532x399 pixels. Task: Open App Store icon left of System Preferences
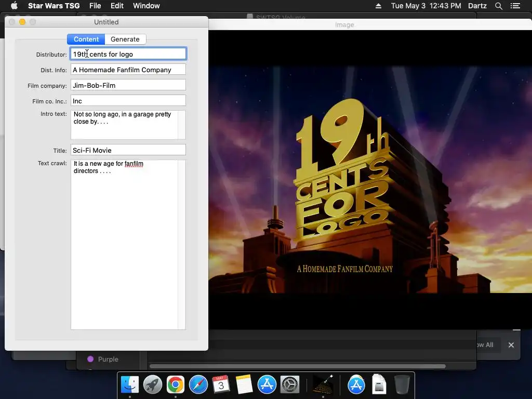267,384
